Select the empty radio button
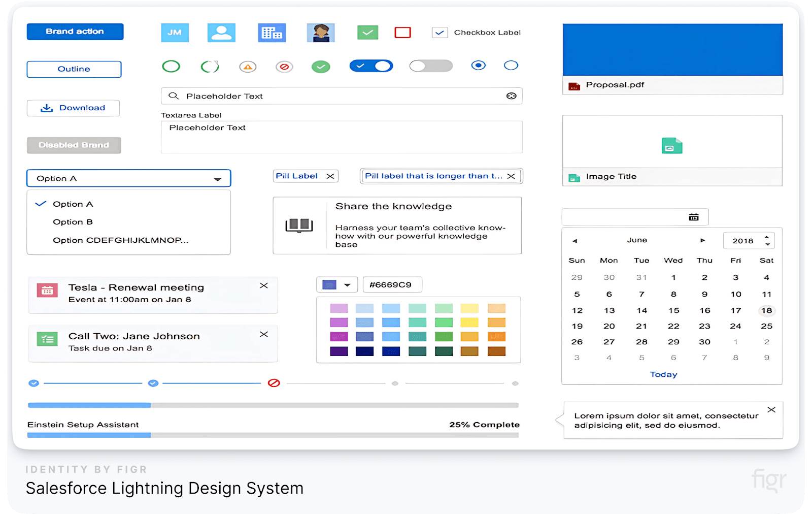The width and height of the screenshot is (812, 514). (511, 65)
